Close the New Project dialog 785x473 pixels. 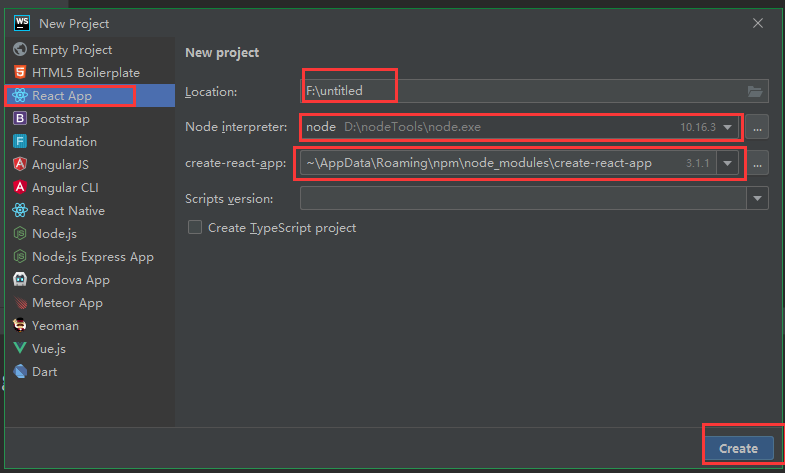coord(758,23)
